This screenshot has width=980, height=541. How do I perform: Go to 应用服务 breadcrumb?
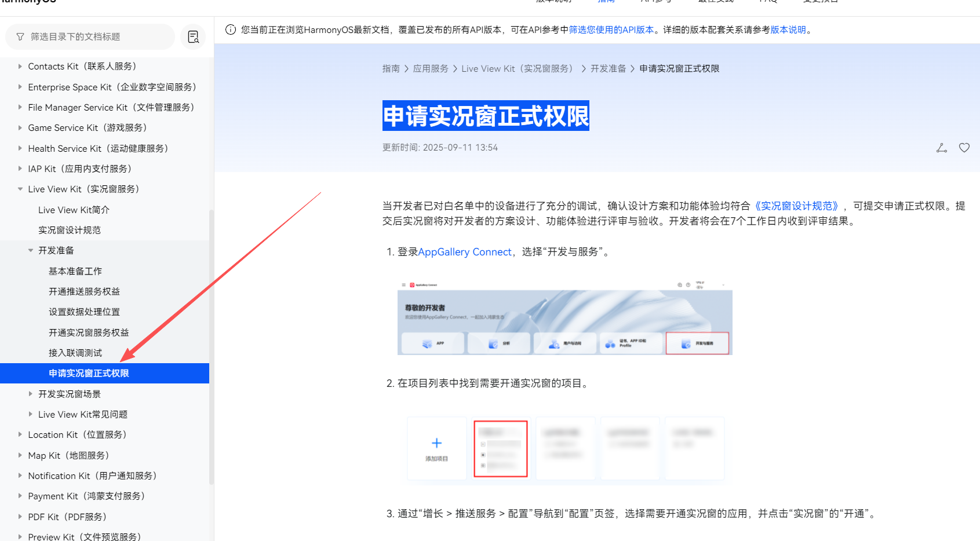[x=431, y=68]
